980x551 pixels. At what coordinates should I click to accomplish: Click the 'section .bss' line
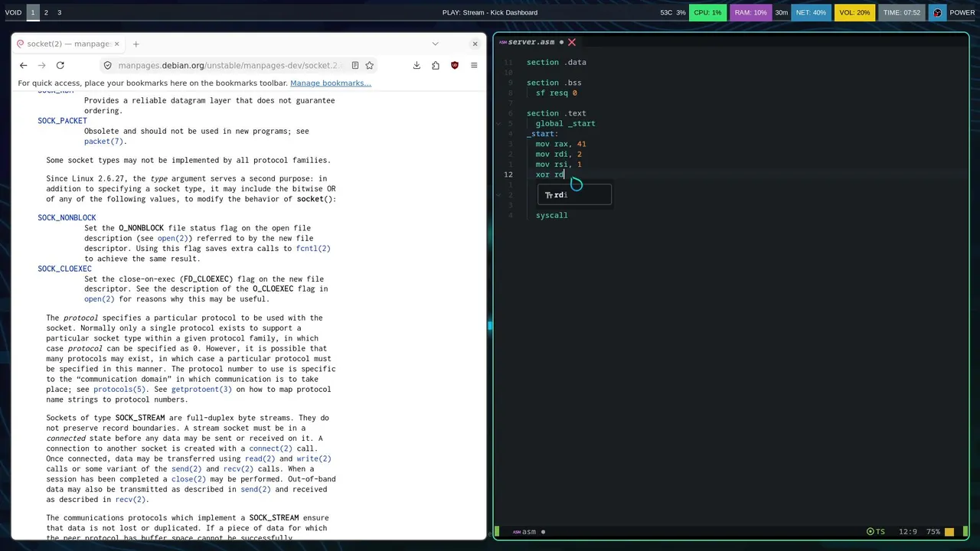coord(554,83)
